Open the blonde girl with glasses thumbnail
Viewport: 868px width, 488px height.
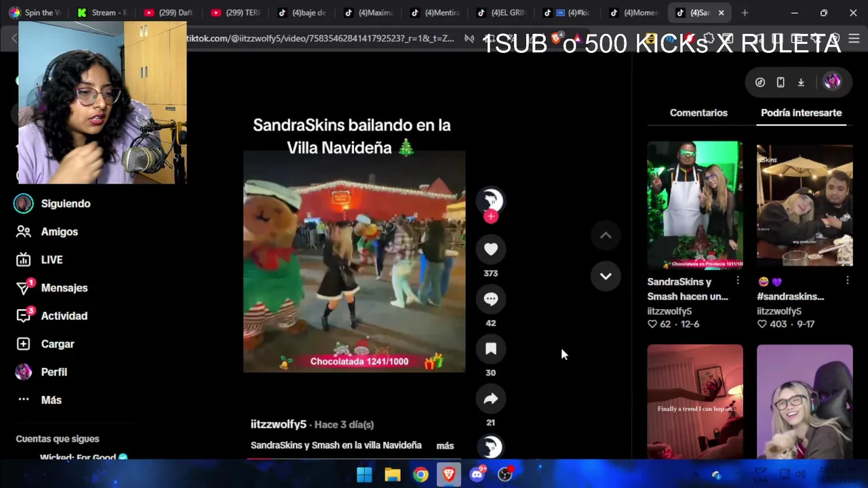[x=804, y=401]
